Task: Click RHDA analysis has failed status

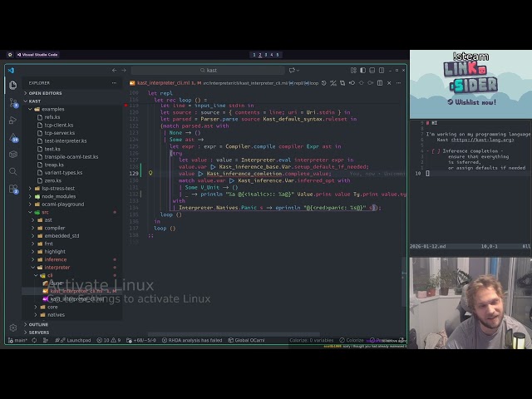Action: pyautogui.click(x=192, y=340)
